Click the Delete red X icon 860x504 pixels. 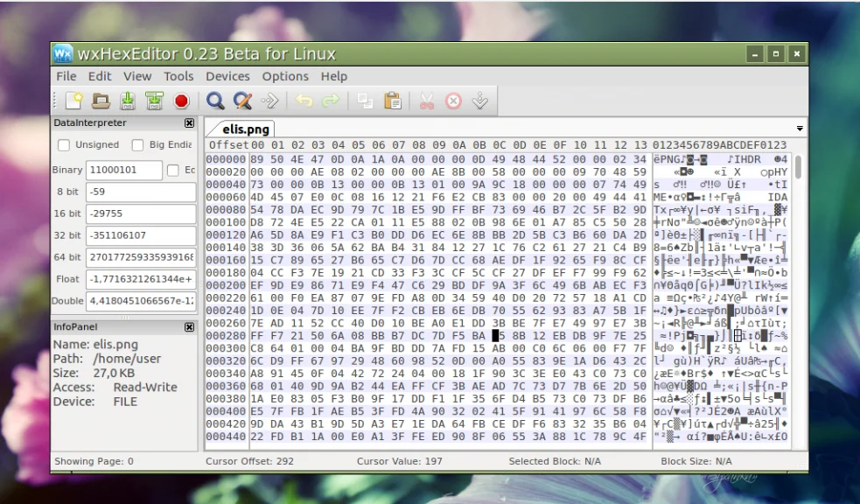453,101
